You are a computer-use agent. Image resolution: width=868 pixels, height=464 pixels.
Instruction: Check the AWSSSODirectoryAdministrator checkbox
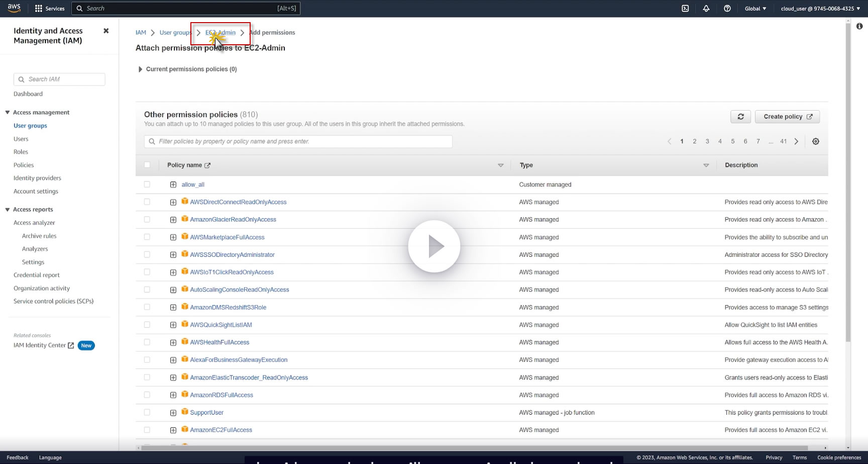[147, 254]
